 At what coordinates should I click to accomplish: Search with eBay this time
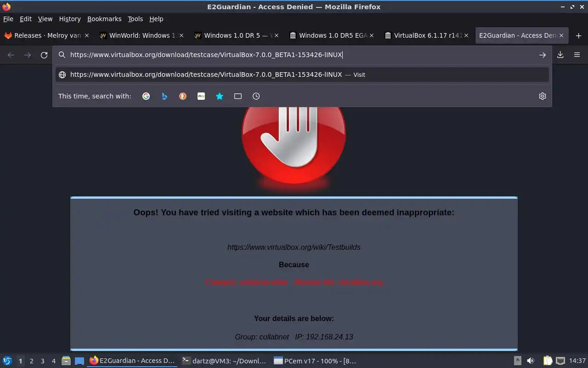pyautogui.click(x=201, y=96)
